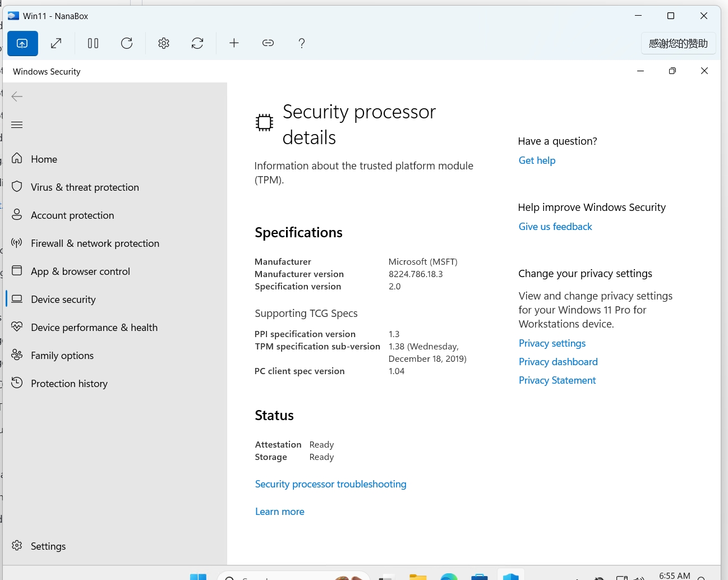Click the 6:55 AM taskbar clock

coord(675,576)
